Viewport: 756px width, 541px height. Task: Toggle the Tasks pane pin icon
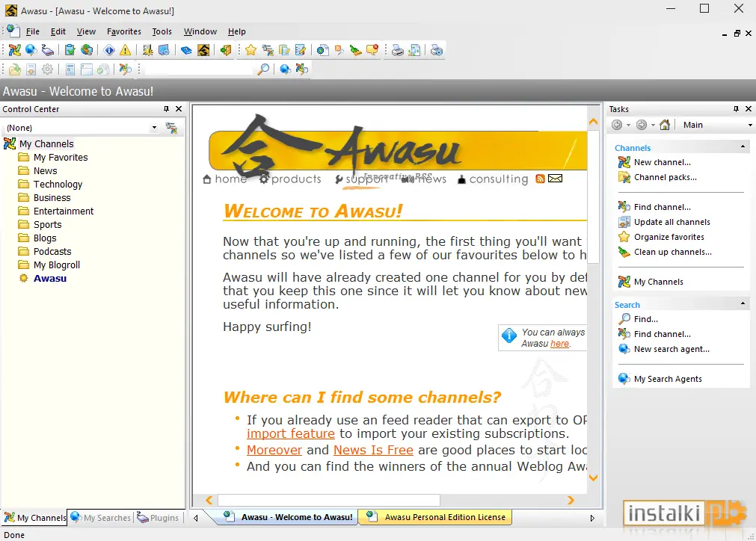point(736,109)
